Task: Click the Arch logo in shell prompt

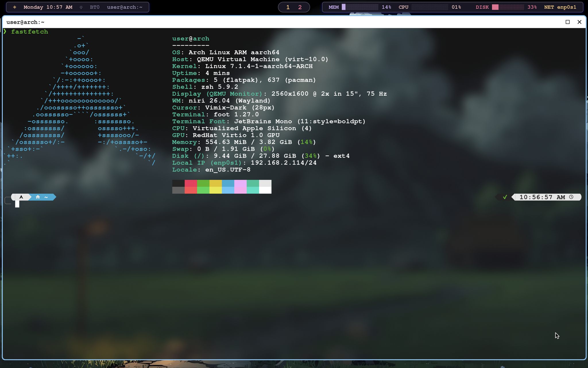Action: [21, 197]
